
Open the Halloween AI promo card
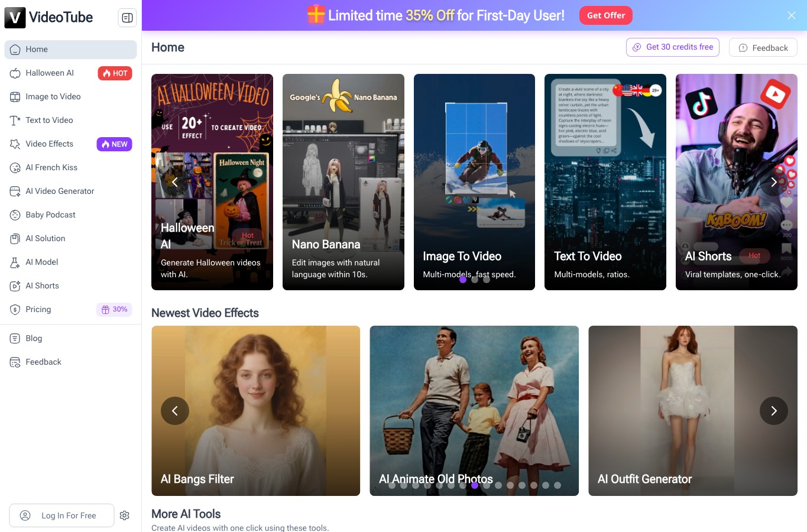click(x=212, y=182)
